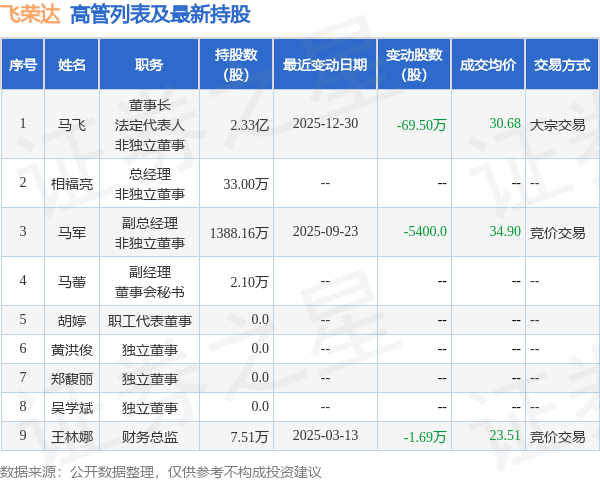The image size is (600, 481).
Task: Click 副经理 in 马蕾's position cell
Action: click(150, 272)
